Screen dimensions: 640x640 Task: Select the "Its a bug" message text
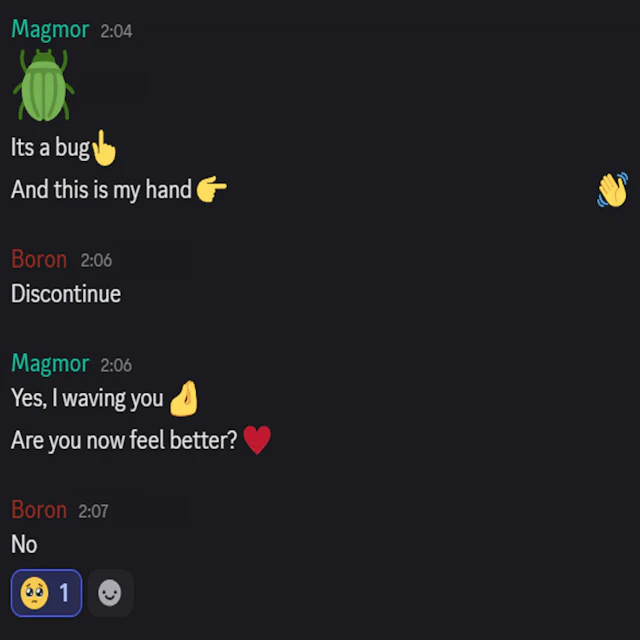[x=50, y=147]
